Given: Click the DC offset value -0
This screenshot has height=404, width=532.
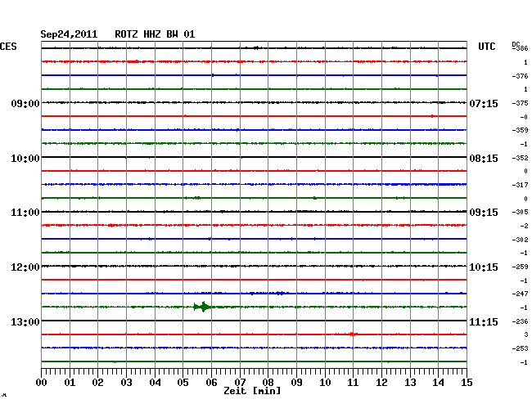Looking at the screenshot, I should [x=524, y=117].
